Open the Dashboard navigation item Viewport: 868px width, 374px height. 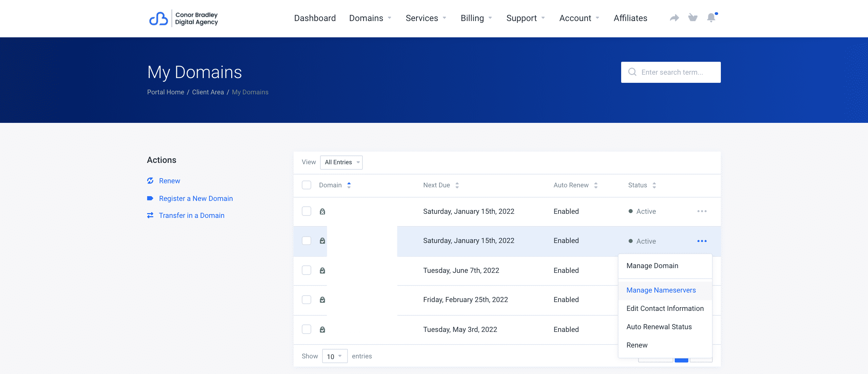[x=315, y=18]
